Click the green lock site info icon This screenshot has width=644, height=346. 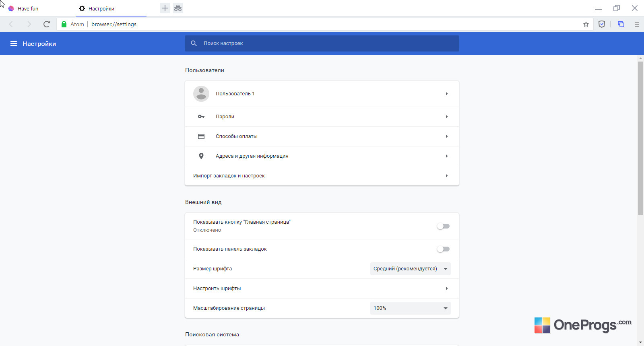(x=64, y=24)
